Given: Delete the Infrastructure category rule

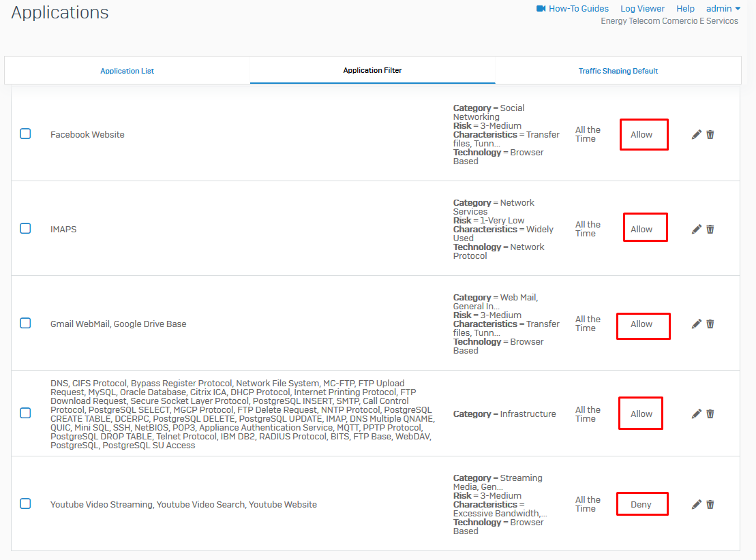Looking at the screenshot, I should pyautogui.click(x=710, y=414).
